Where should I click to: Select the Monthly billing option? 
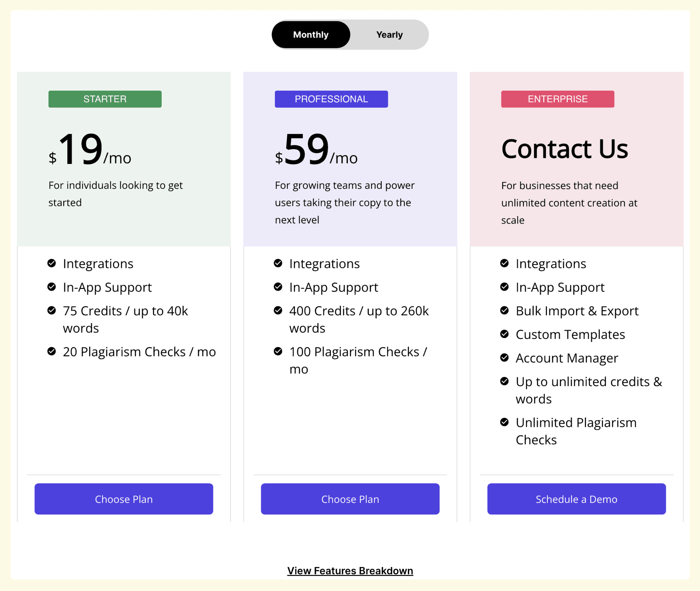tap(311, 34)
